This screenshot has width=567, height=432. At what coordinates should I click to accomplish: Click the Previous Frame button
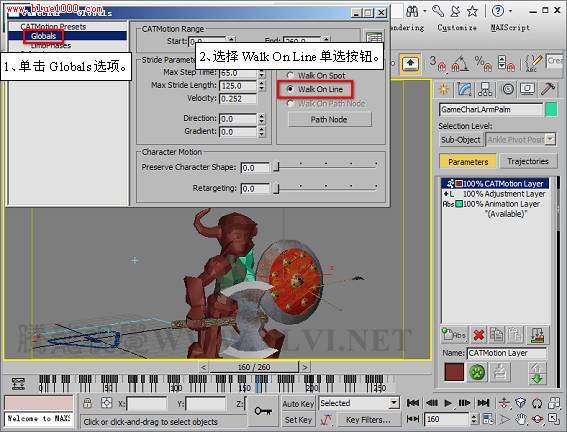tap(431, 403)
